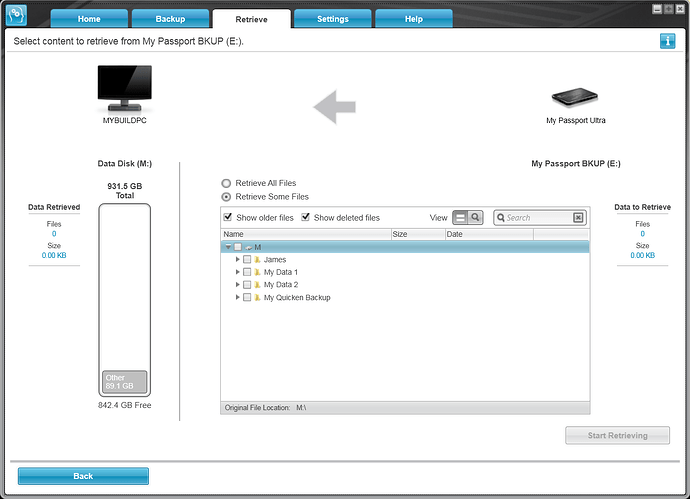Click the My Passport BKUP (E:) label
The width and height of the screenshot is (690, 499).
[x=576, y=164]
